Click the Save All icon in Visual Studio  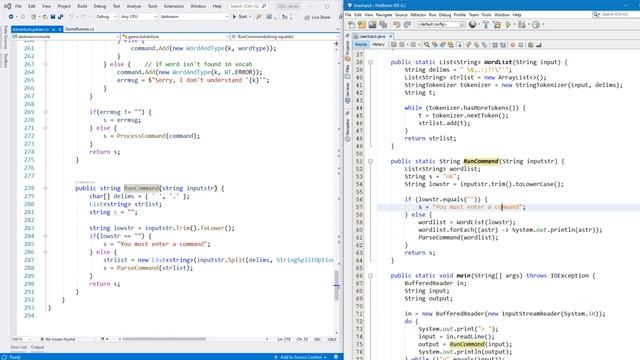pos(60,17)
